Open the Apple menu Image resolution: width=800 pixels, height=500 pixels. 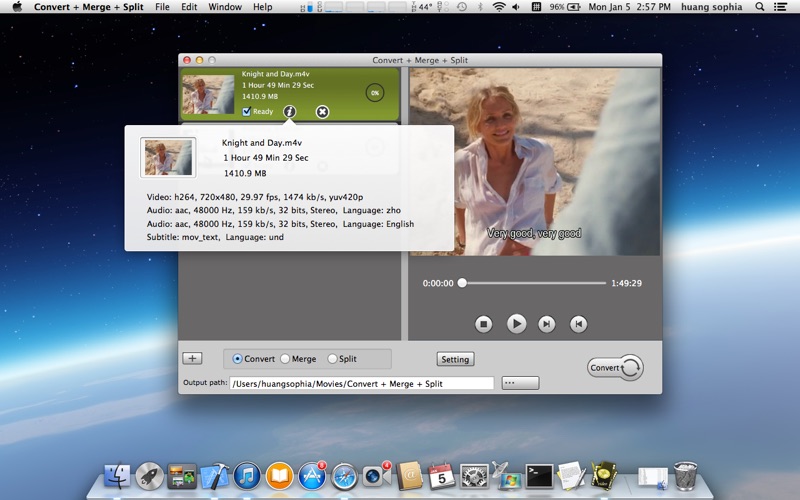(17, 7)
